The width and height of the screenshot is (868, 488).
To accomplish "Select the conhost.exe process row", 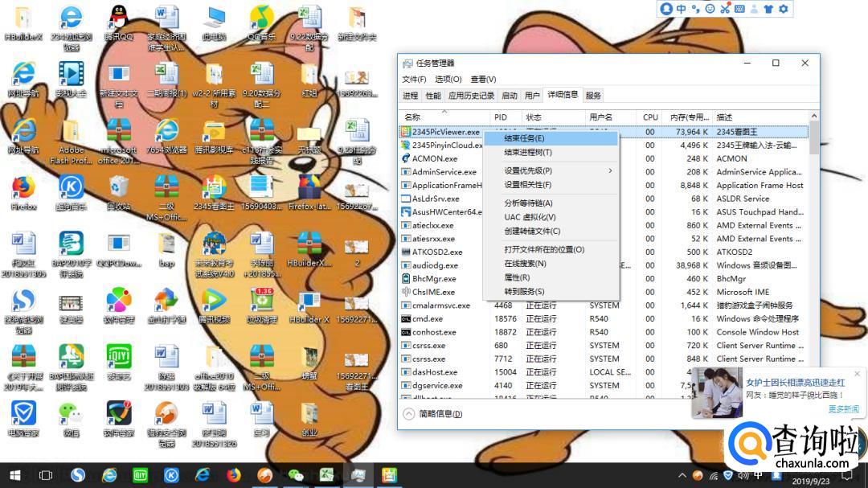I will pos(604,332).
